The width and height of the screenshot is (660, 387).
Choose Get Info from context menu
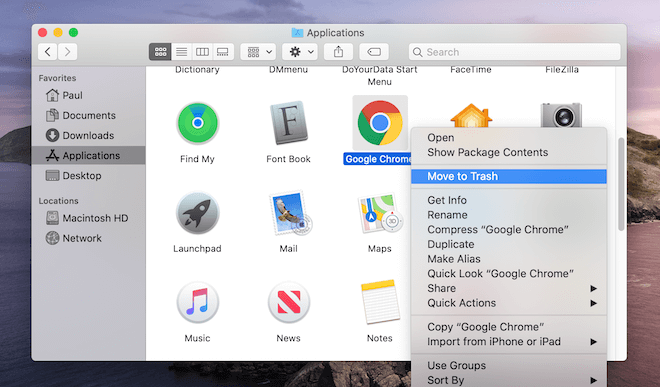click(x=509, y=200)
